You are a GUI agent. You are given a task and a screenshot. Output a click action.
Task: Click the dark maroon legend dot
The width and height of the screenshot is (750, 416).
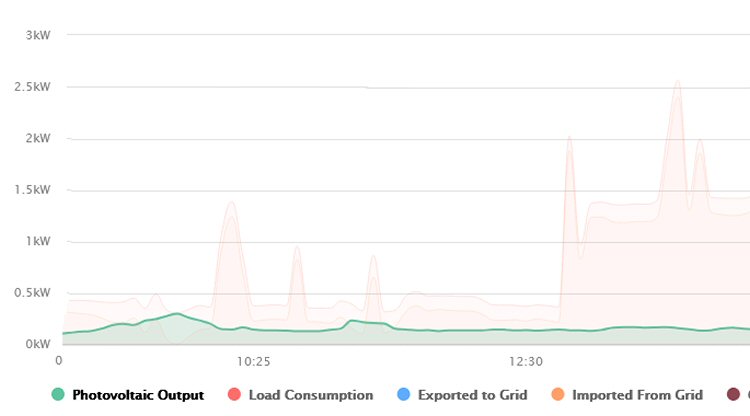point(734,395)
